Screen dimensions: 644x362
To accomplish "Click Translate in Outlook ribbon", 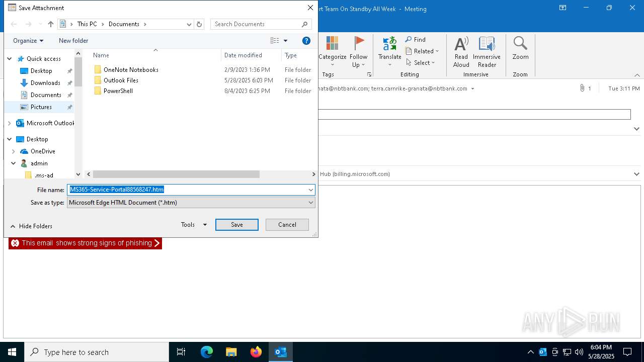I will point(390,52).
